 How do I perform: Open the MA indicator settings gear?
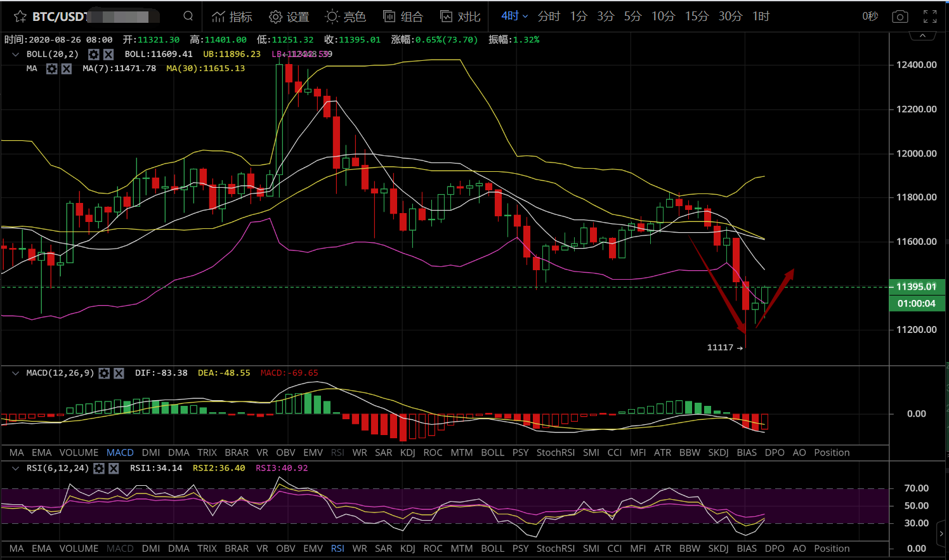pos(52,68)
